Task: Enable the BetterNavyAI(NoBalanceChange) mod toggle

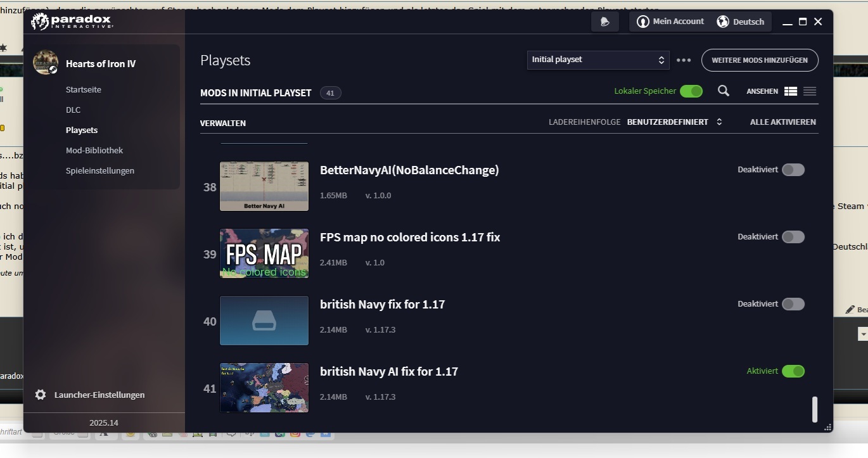Action: tap(793, 170)
